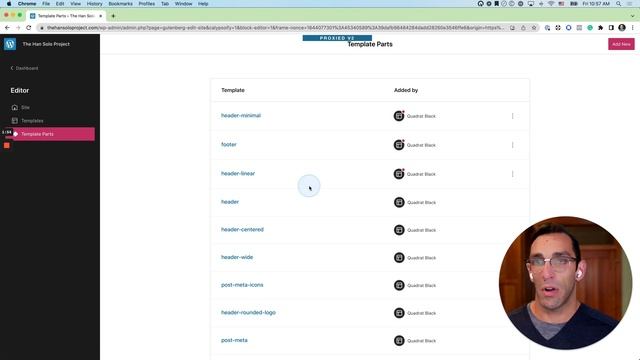
Task: Open a new browser tab
Action: pos(113,16)
